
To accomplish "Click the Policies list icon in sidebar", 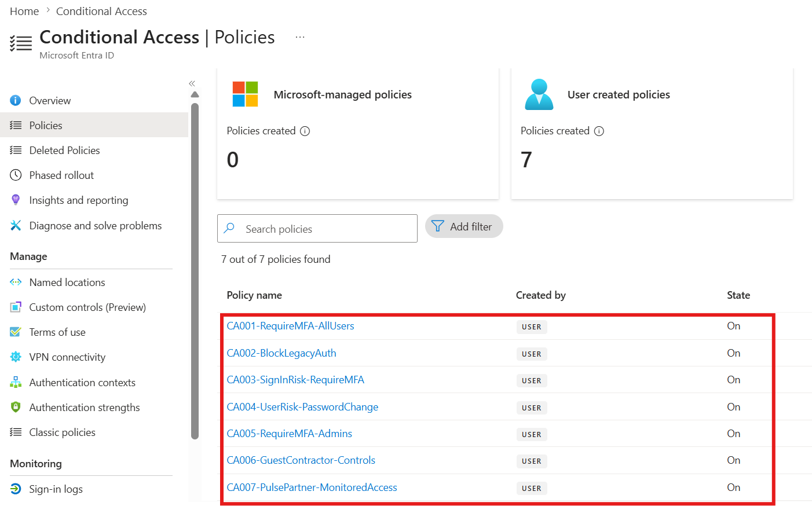I will 16,126.
